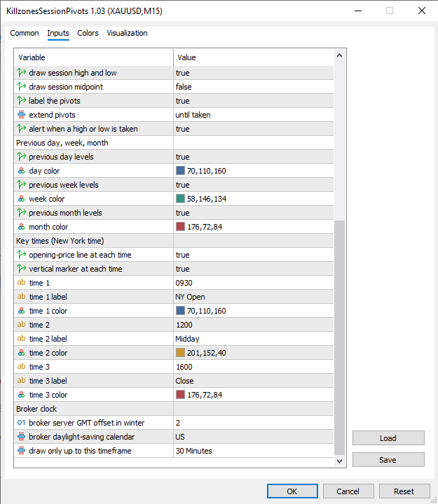Screen dimensions: 438x504
Task: Click the Cancel button
Action: click(348, 491)
